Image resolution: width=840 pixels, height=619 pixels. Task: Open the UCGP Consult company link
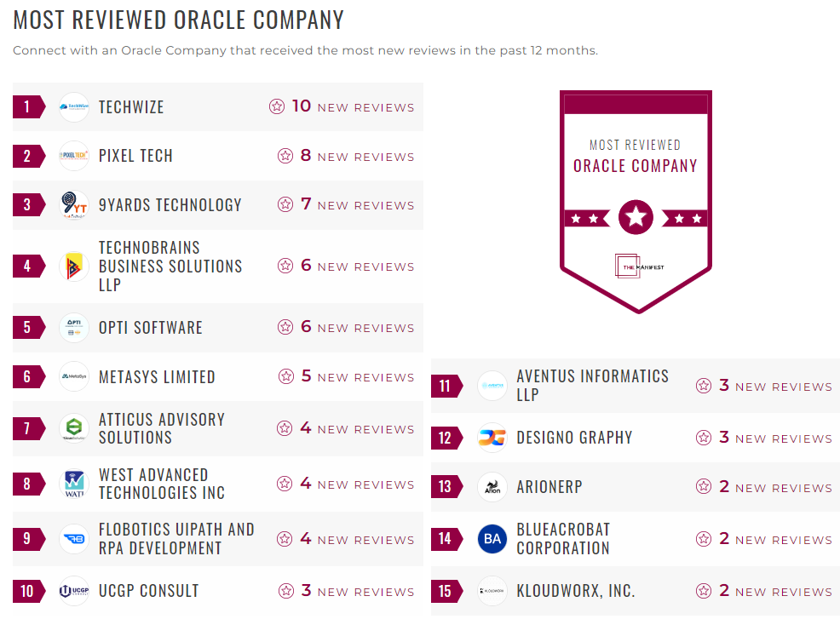(x=148, y=591)
